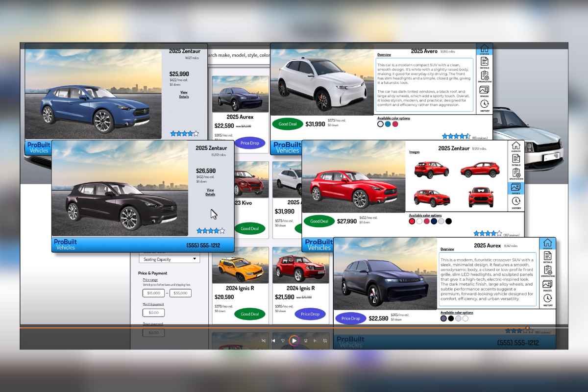The width and height of the screenshot is (588, 392).
Task: Click the History icon on the Avero sidebar
Action: point(484,103)
